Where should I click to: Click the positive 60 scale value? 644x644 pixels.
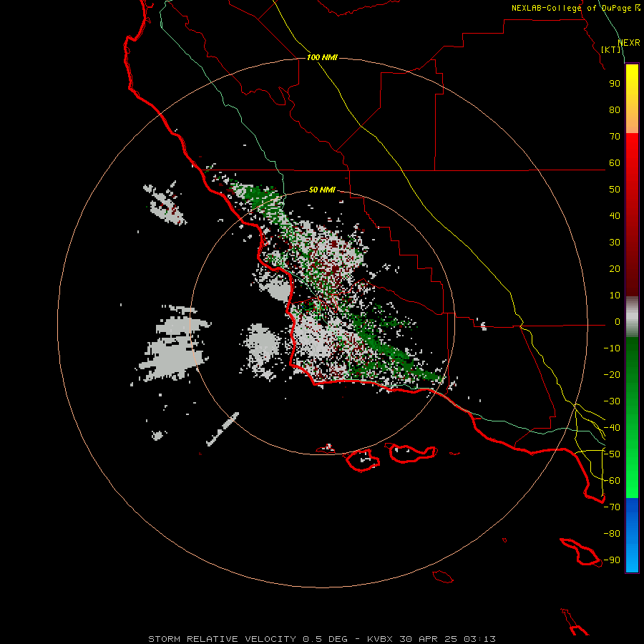click(615, 163)
